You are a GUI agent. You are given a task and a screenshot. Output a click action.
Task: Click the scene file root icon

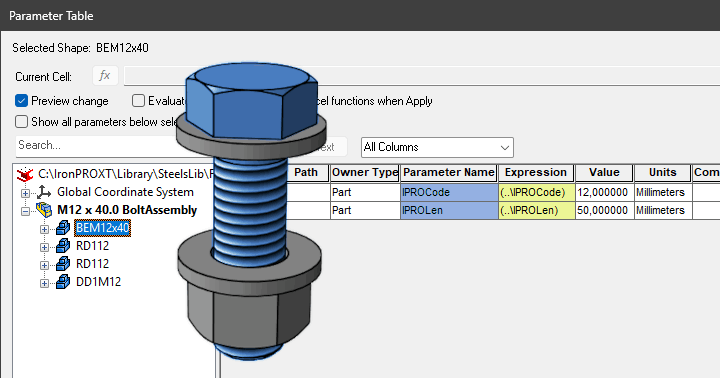point(25,174)
